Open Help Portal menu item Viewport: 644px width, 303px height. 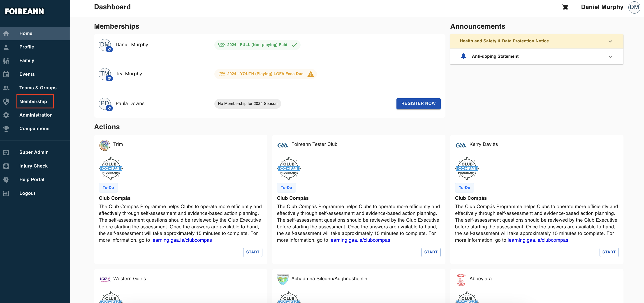[35, 180]
